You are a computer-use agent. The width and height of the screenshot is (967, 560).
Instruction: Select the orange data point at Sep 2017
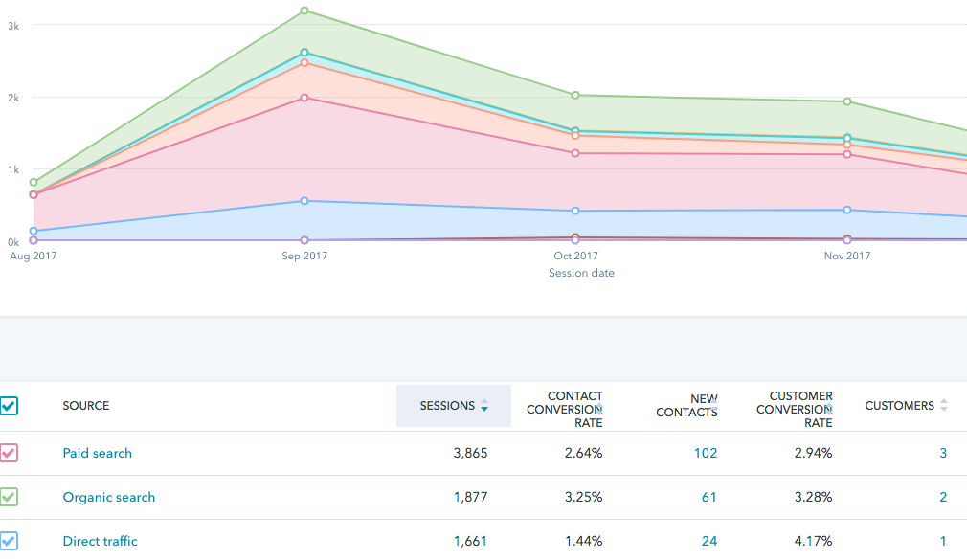tap(304, 62)
